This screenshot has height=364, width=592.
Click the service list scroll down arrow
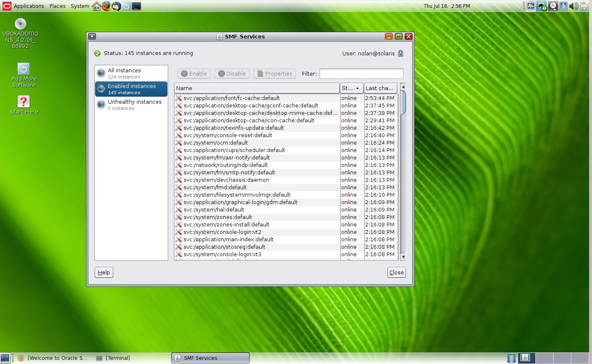(403, 257)
